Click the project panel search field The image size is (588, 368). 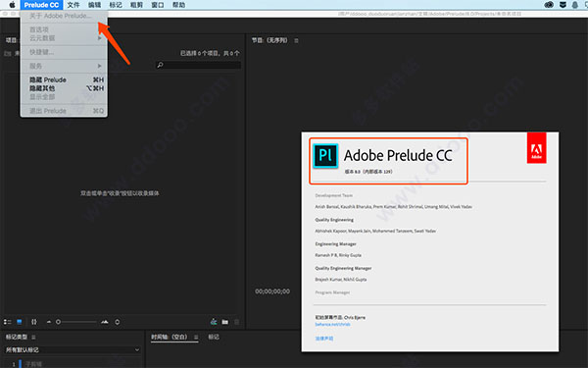[x=198, y=65]
